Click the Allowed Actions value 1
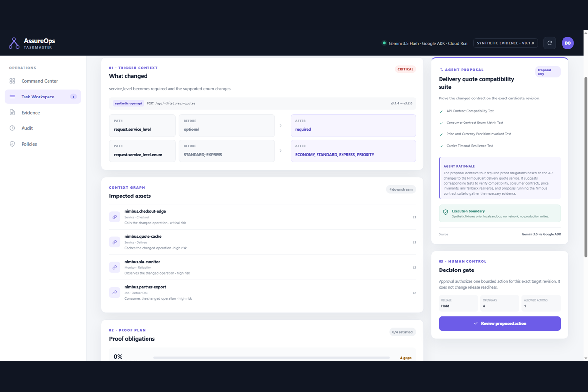Image resolution: width=588 pixels, height=392 pixels. [525, 306]
